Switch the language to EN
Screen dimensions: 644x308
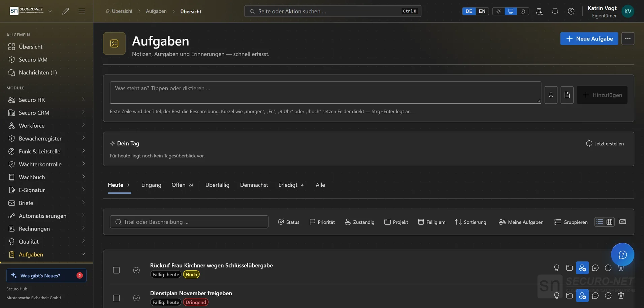[482, 11]
